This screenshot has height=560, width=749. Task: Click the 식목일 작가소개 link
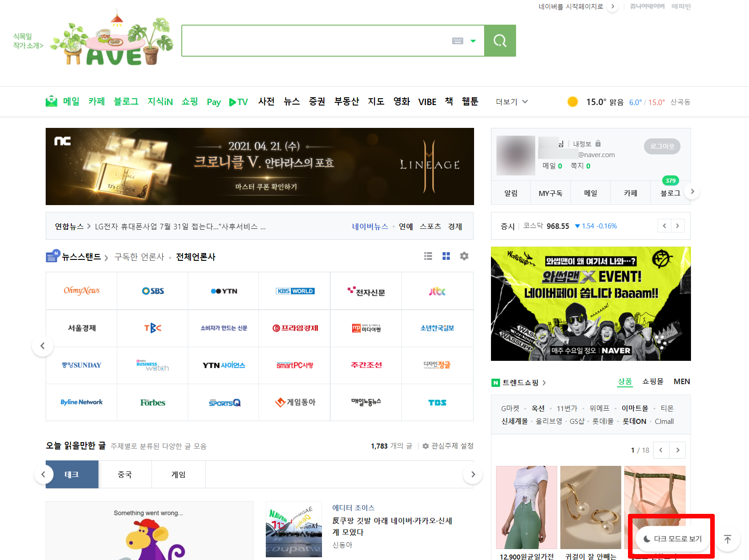28,41
